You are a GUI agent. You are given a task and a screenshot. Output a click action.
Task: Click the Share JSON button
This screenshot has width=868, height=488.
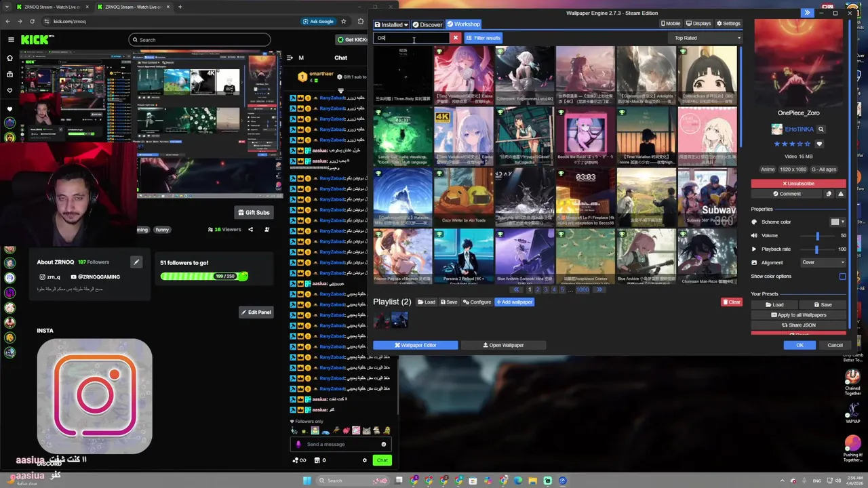[798, 325]
